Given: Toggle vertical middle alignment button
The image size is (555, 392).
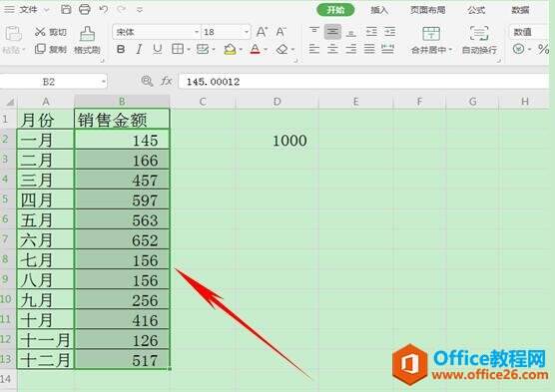Looking at the screenshot, I should [332, 32].
